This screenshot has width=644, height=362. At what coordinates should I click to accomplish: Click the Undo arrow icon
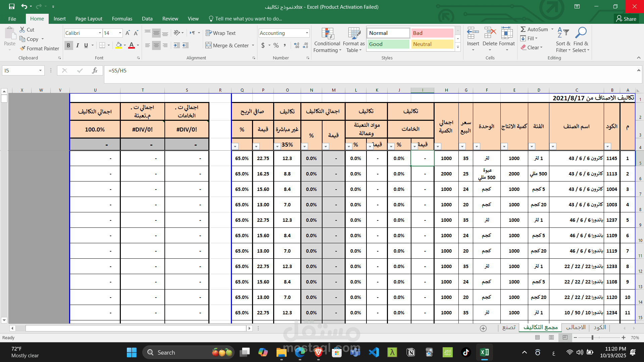pos(24,6)
